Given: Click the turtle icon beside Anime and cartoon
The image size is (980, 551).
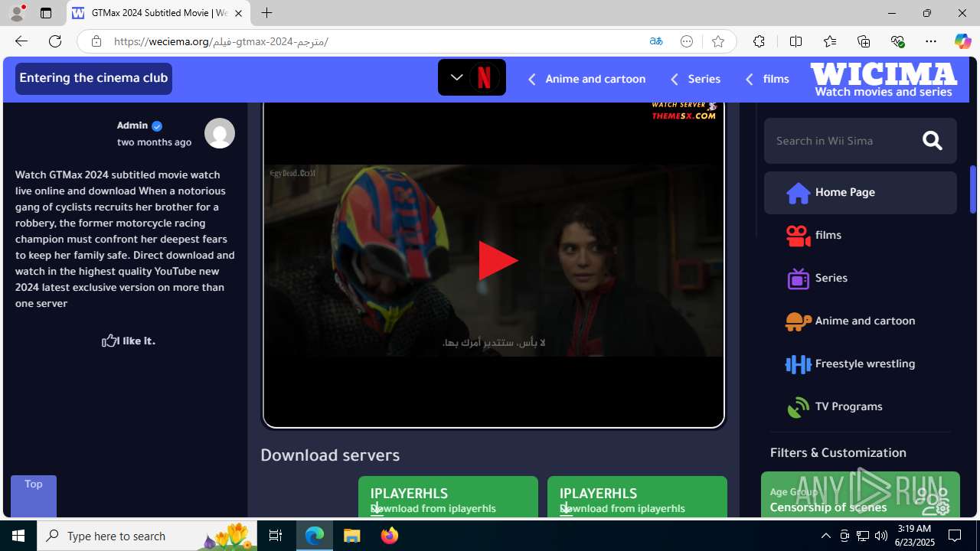Looking at the screenshot, I should [798, 321].
